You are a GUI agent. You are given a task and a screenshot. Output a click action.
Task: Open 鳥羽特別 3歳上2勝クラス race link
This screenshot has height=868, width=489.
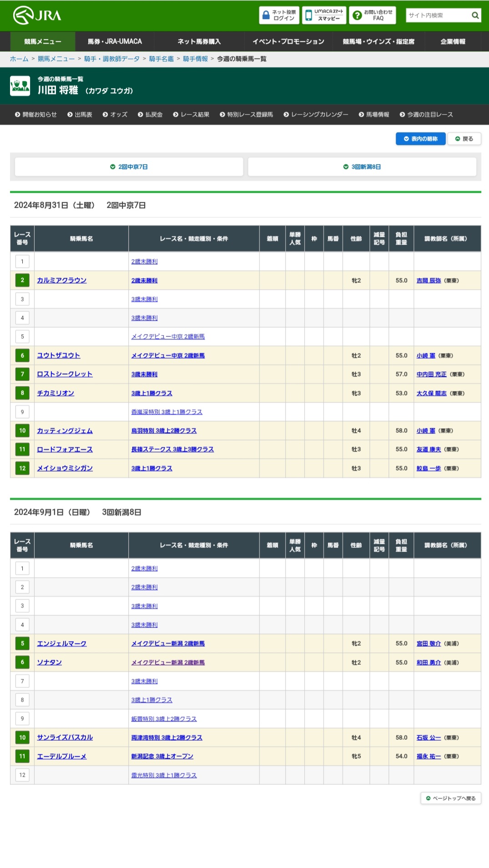click(164, 431)
